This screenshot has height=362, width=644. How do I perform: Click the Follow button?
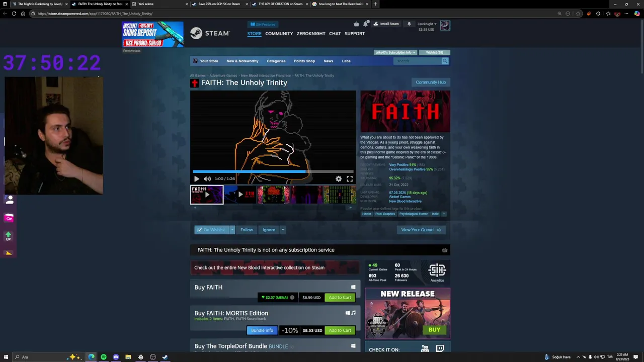pyautogui.click(x=247, y=230)
